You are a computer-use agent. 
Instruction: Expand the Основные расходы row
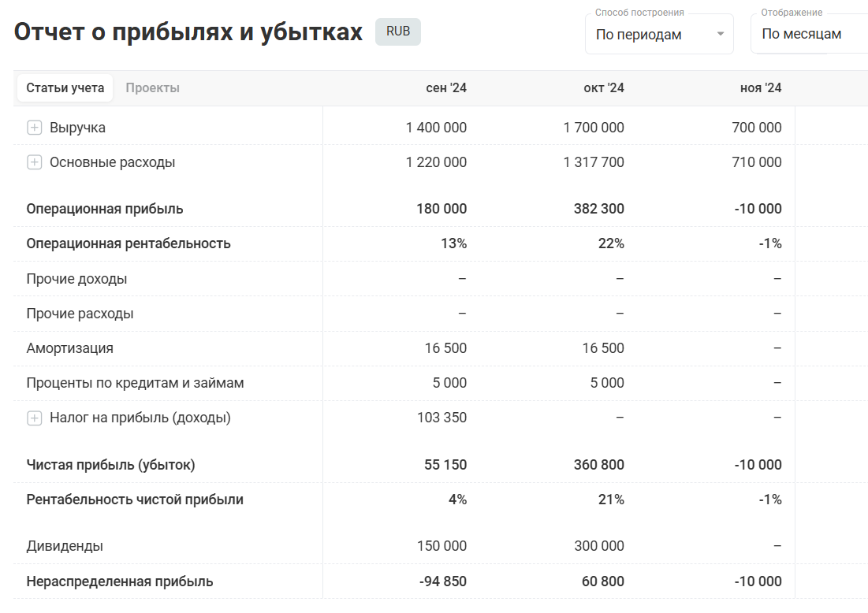pyautogui.click(x=34, y=162)
